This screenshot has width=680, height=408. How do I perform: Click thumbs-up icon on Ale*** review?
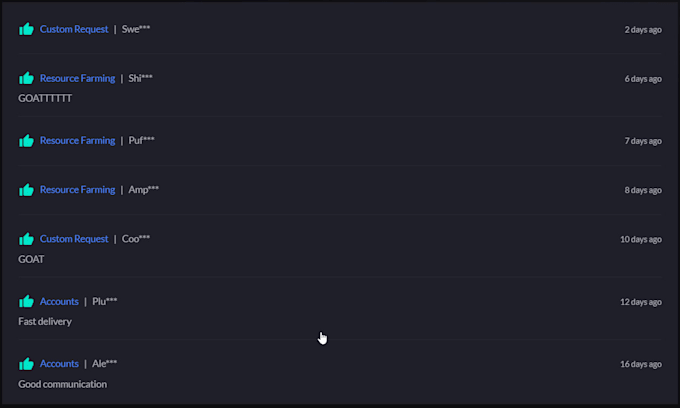pos(26,364)
